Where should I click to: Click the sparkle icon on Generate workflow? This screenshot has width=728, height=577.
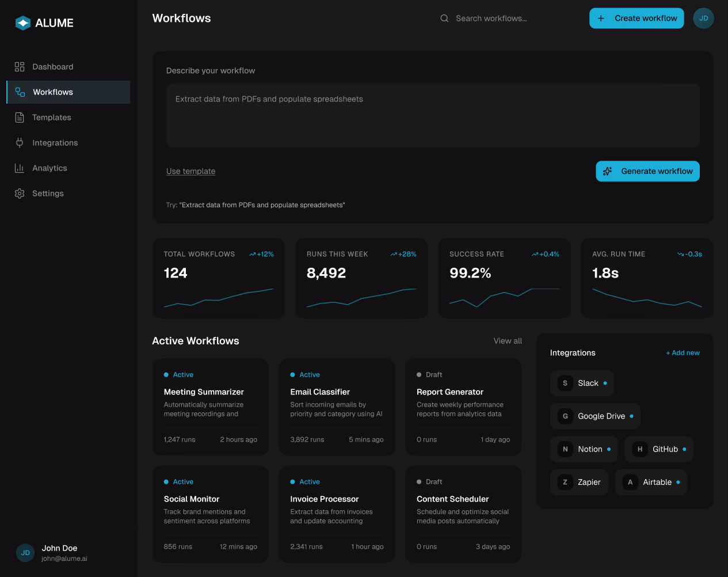(607, 171)
